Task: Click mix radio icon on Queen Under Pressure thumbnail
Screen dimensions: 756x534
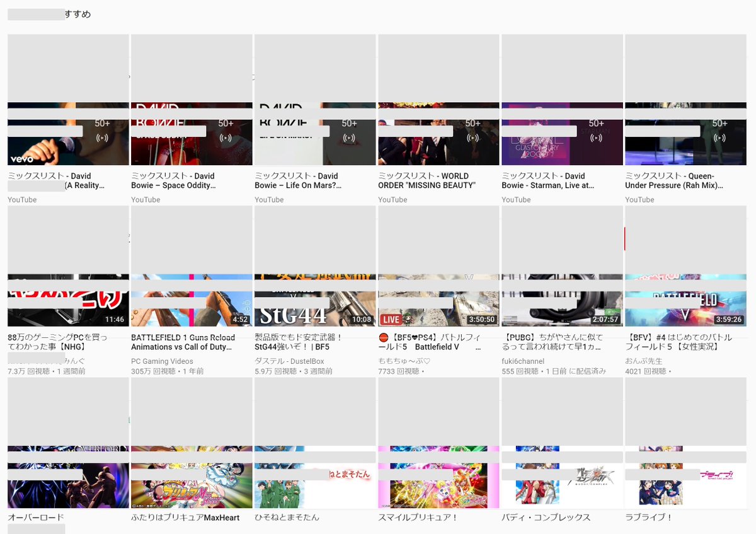Action: click(719, 137)
